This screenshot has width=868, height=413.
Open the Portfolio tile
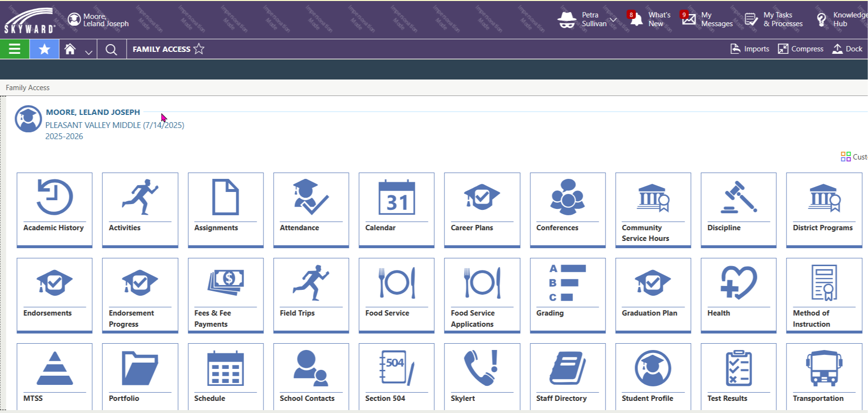coord(140,377)
